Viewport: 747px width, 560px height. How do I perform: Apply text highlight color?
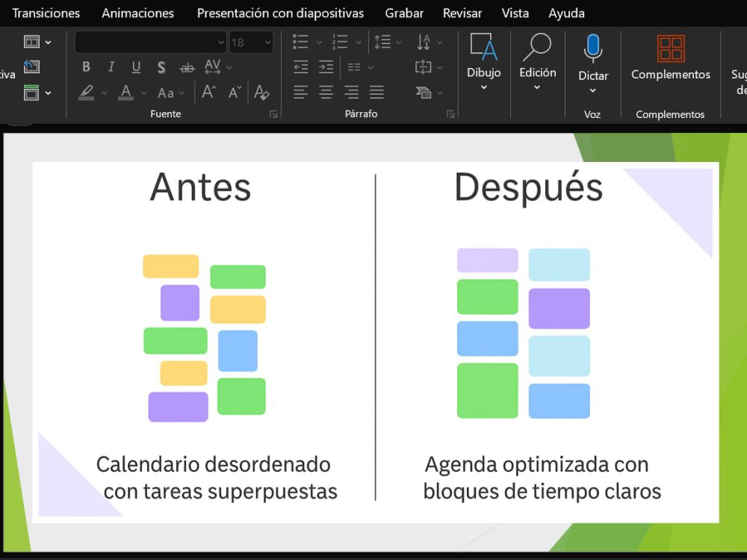pyautogui.click(x=87, y=92)
